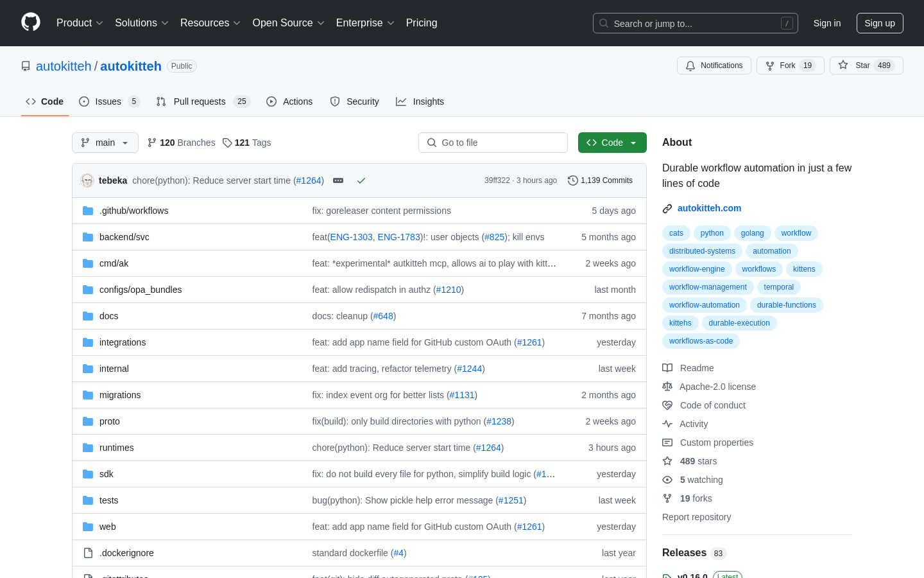
Task: Expand the green Code dropdown button
Action: coord(612,143)
